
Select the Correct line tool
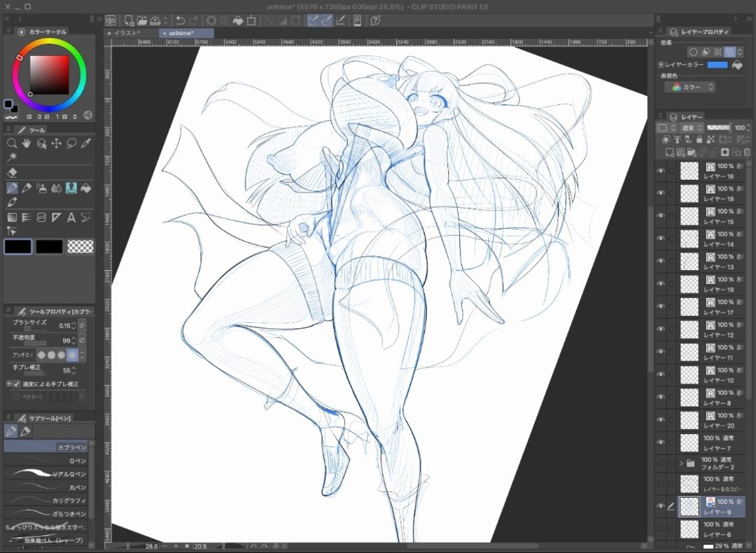tap(12, 232)
